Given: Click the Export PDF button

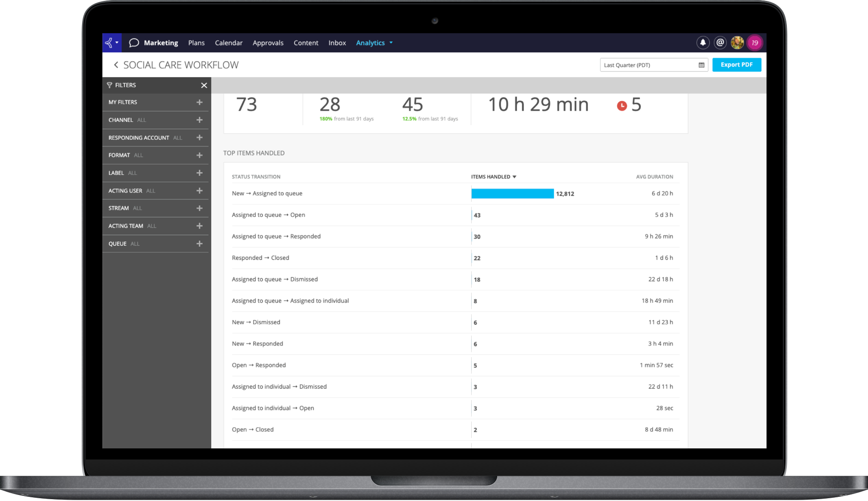Looking at the screenshot, I should tap(736, 65).
